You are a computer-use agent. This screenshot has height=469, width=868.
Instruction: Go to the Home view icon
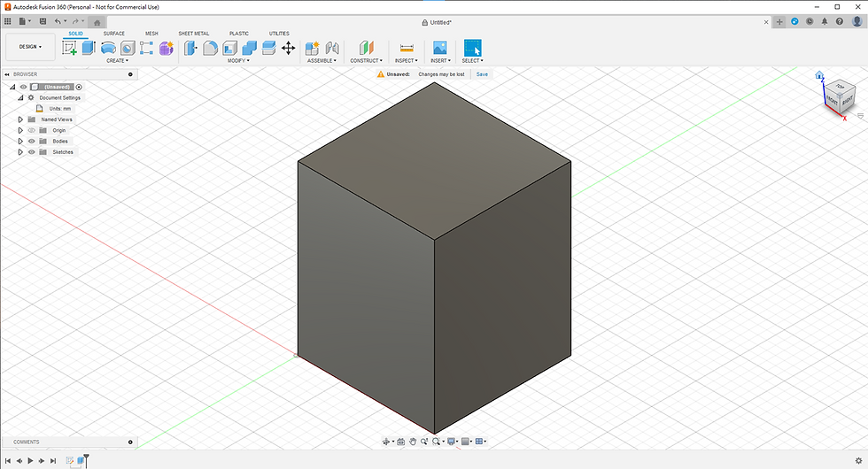pyautogui.click(x=819, y=75)
